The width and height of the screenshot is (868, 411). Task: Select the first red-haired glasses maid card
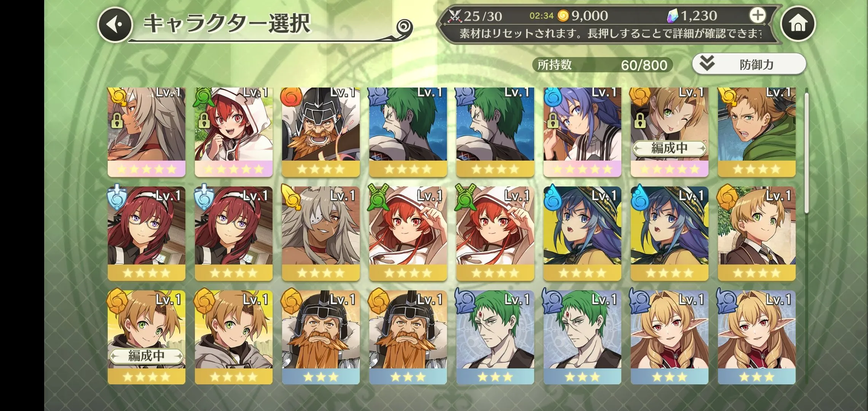tap(147, 233)
